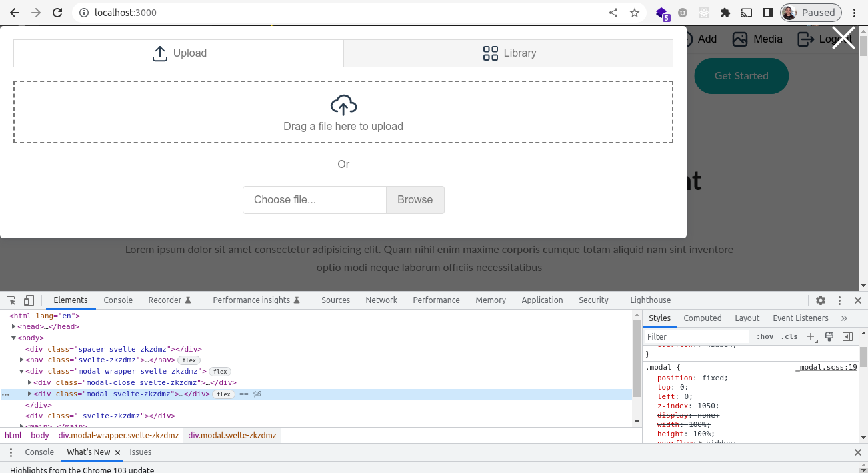Open the Console panel tab

click(118, 300)
